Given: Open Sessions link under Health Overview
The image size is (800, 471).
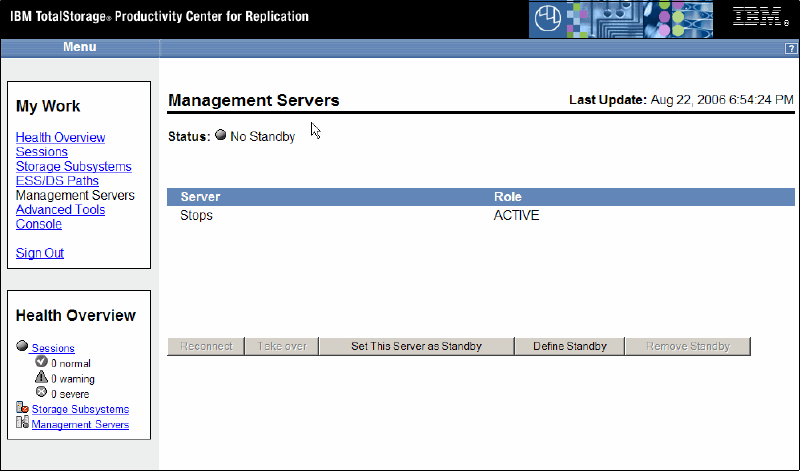Looking at the screenshot, I should coord(53,348).
